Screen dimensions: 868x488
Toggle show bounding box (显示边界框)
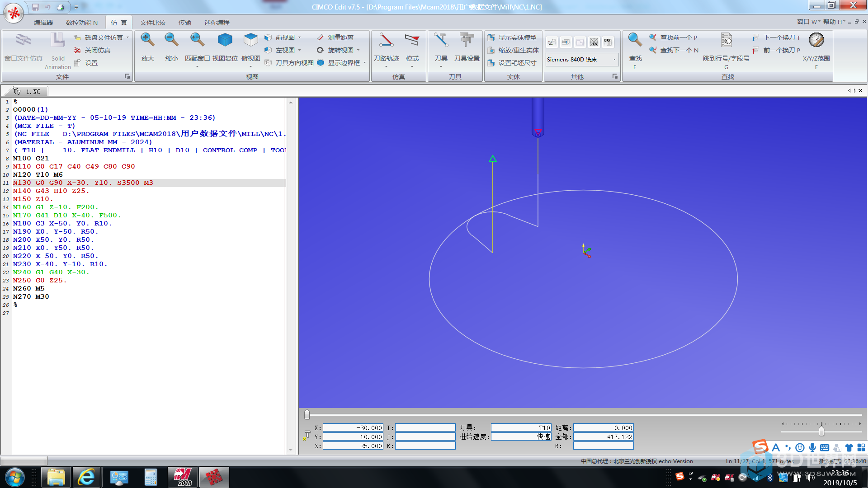pos(340,63)
